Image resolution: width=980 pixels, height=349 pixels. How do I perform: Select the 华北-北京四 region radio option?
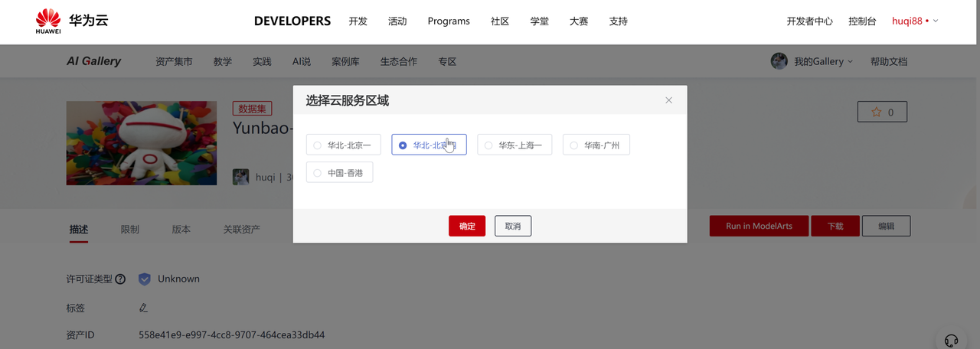pos(429,145)
